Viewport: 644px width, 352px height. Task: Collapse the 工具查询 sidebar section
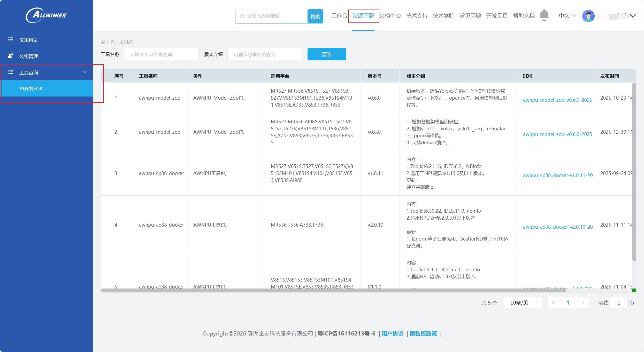coord(85,72)
